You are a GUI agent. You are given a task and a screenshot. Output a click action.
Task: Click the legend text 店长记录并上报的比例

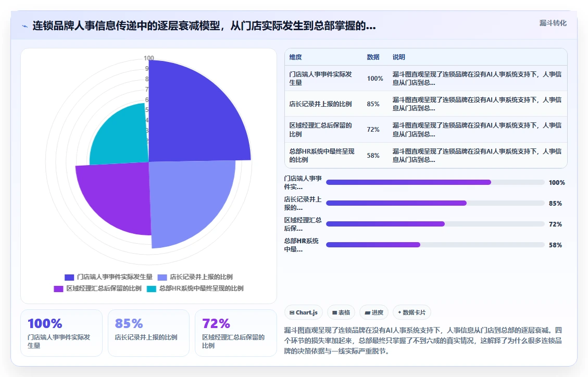pyautogui.click(x=202, y=277)
